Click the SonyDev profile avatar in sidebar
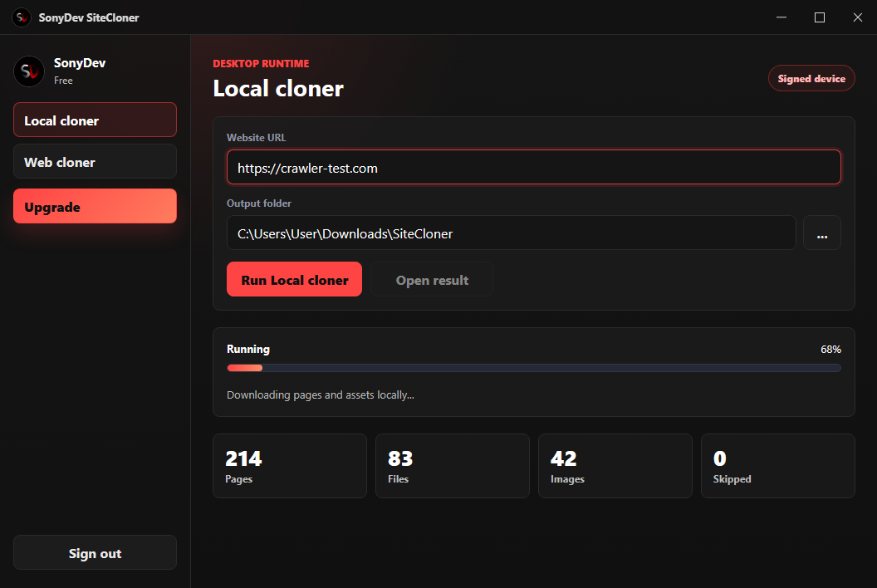The height and width of the screenshot is (588, 877). [29, 71]
